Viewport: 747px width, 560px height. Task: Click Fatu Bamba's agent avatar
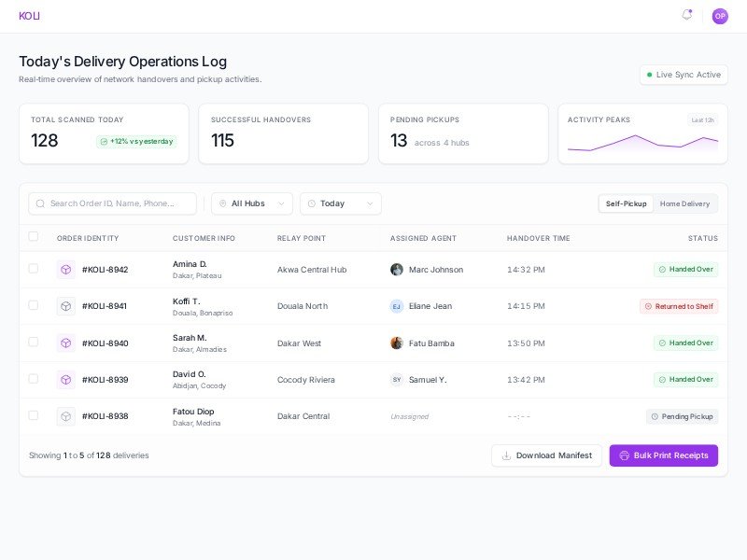pyautogui.click(x=397, y=343)
